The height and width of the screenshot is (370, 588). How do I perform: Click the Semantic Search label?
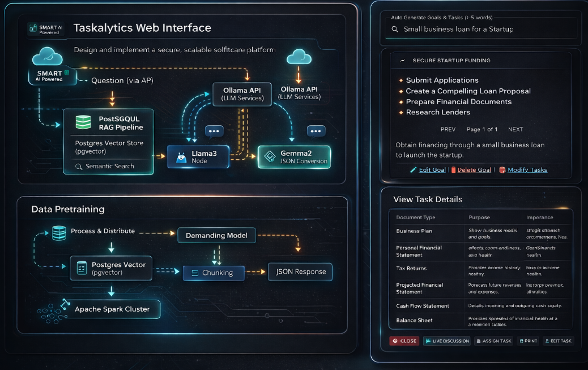pos(109,166)
